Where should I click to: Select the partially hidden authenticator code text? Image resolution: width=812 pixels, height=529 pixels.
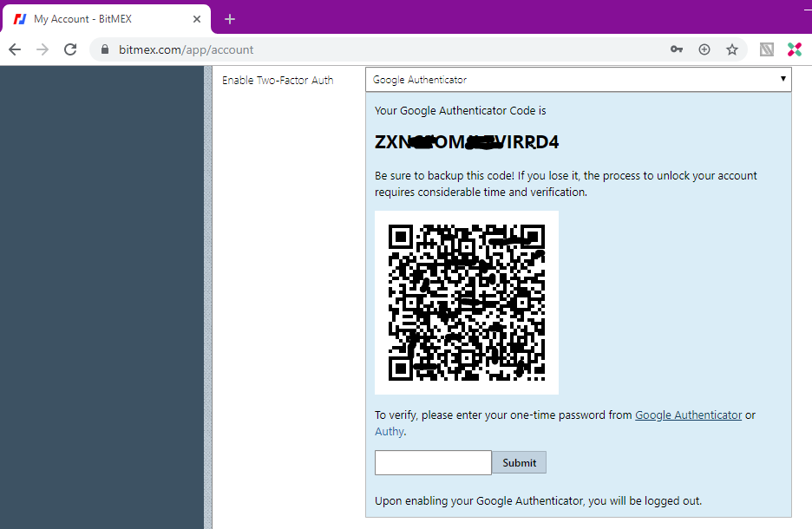[467, 142]
